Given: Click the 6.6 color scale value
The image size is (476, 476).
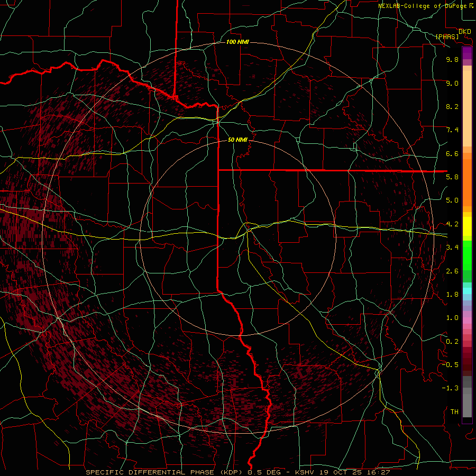Looking at the screenshot, I should 452,153.
